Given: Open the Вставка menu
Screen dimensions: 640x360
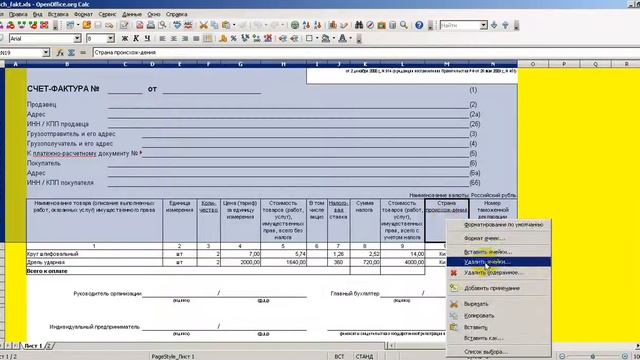Looking at the screenshot, I should [58, 14].
